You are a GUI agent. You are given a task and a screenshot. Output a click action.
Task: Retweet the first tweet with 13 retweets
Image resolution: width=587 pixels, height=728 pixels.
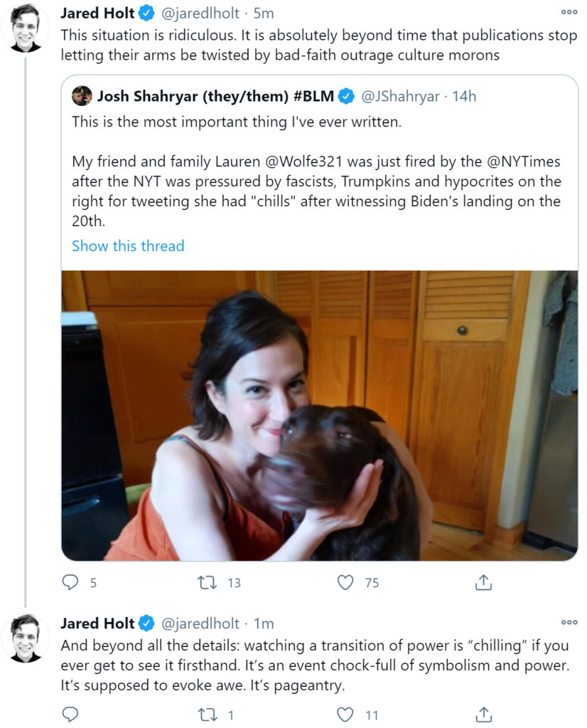pyautogui.click(x=206, y=583)
